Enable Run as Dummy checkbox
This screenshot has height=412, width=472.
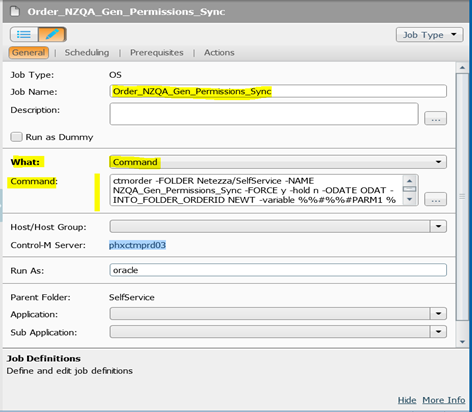(16, 137)
